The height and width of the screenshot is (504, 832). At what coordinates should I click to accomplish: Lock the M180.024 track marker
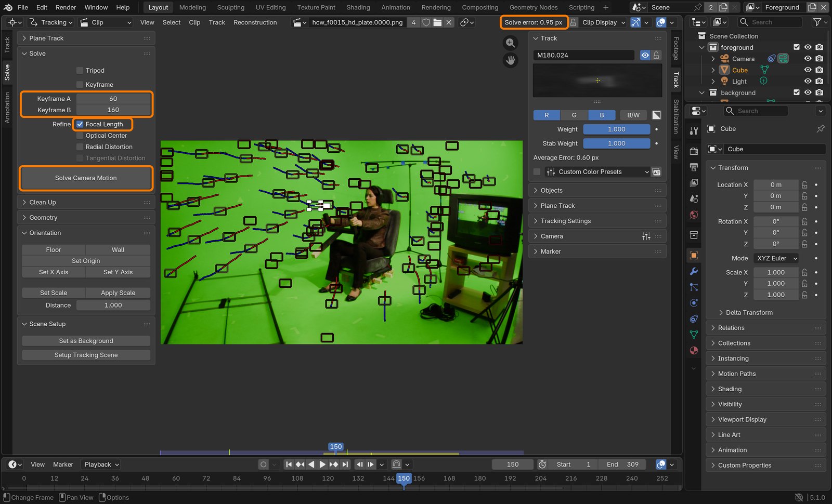coord(657,55)
